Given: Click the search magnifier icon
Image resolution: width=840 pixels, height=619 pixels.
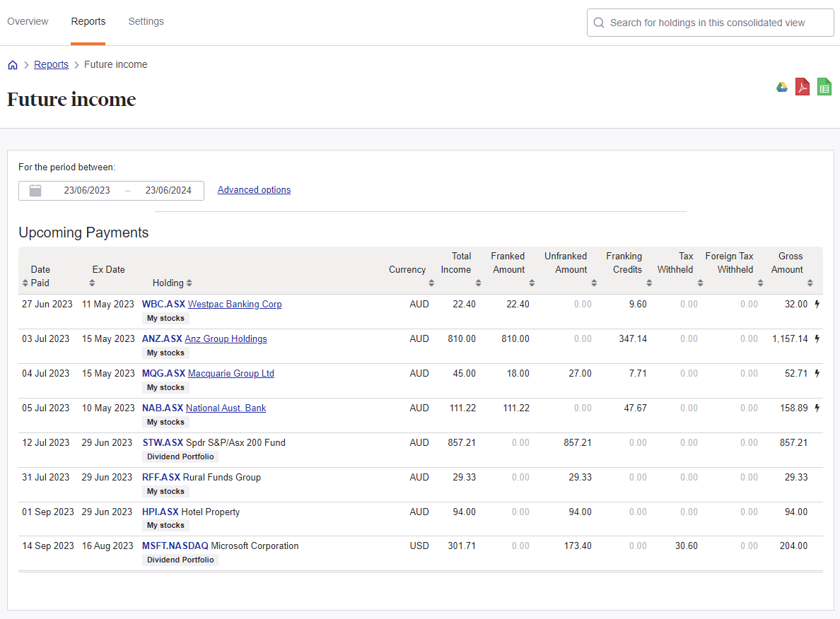Looking at the screenshot, I should [x=598, y=23].
